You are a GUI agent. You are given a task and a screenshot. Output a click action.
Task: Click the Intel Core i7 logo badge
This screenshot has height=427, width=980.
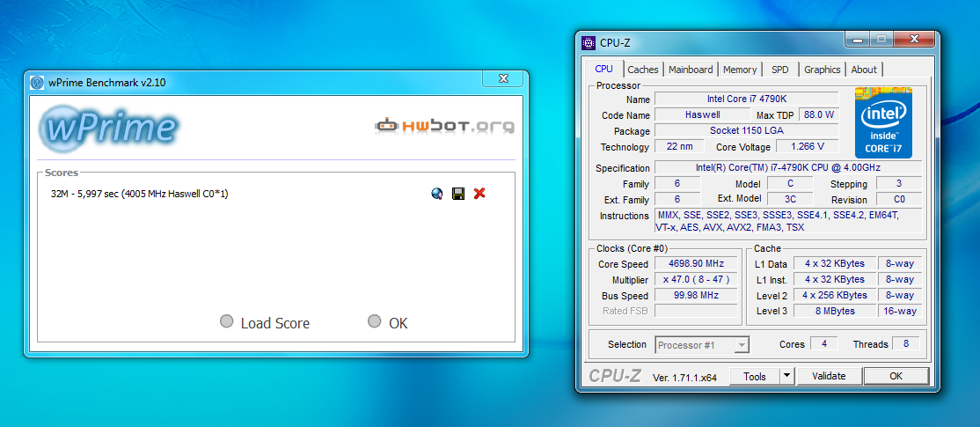click(883, 123)
